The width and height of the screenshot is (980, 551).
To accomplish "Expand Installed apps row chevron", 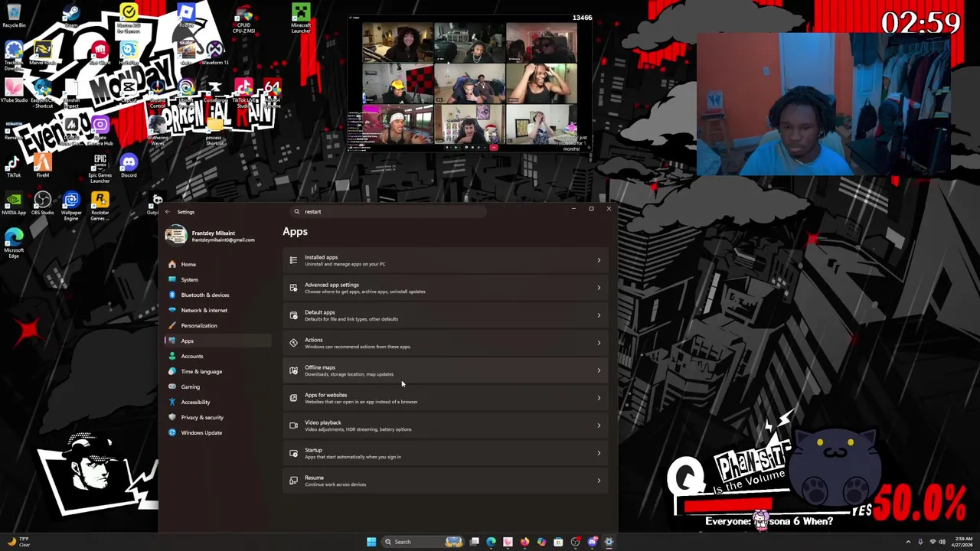I will [x=599, y=260].
